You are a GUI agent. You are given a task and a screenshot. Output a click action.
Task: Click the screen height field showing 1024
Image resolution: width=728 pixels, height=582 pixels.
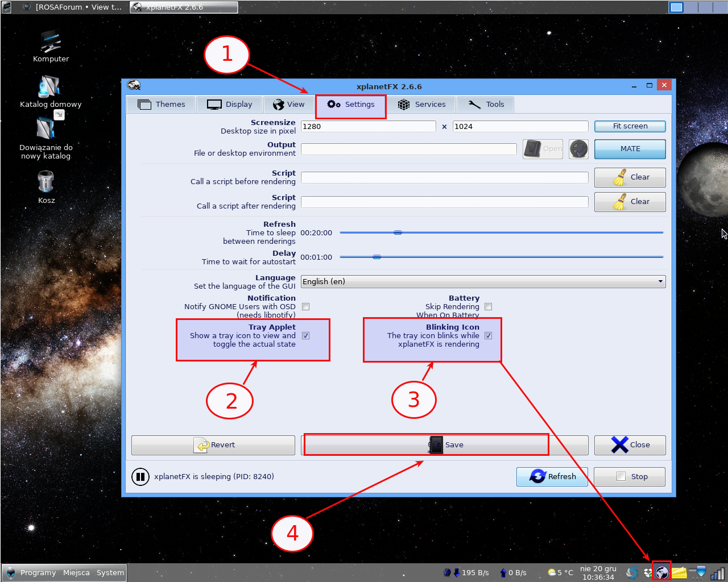(x=520, y=126)
